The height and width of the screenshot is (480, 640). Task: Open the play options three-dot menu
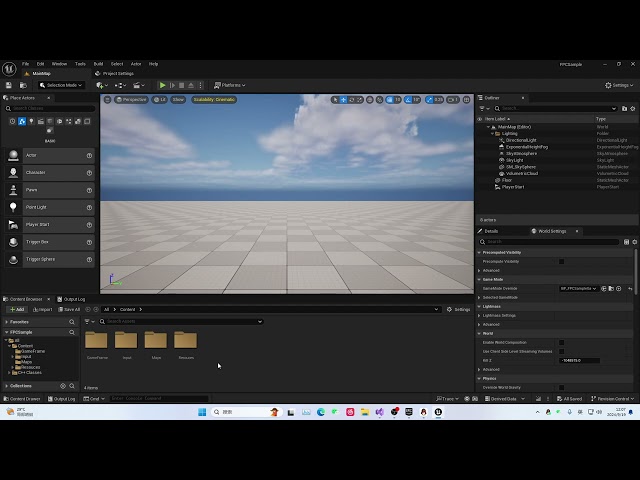click(200, 85)
